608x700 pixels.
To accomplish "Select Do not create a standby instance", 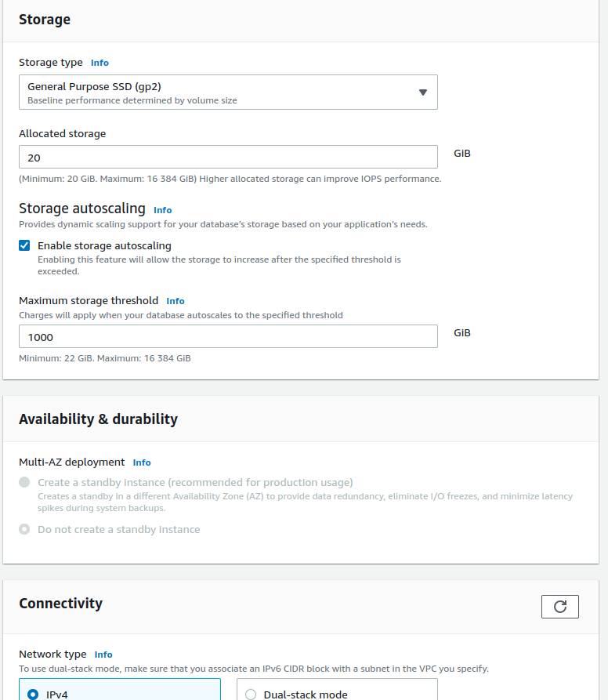I will [24, 529].
